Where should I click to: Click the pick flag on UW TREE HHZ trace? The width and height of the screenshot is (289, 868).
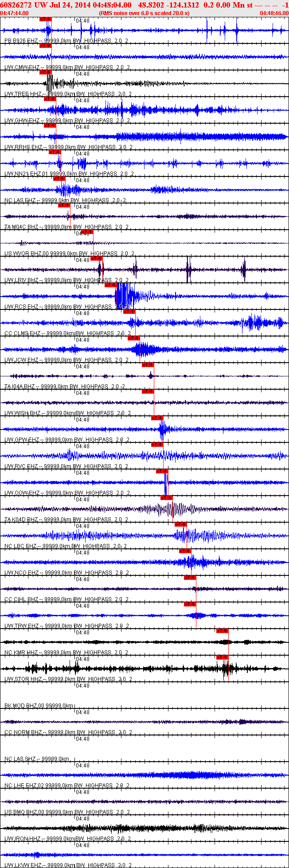[46, 72]
